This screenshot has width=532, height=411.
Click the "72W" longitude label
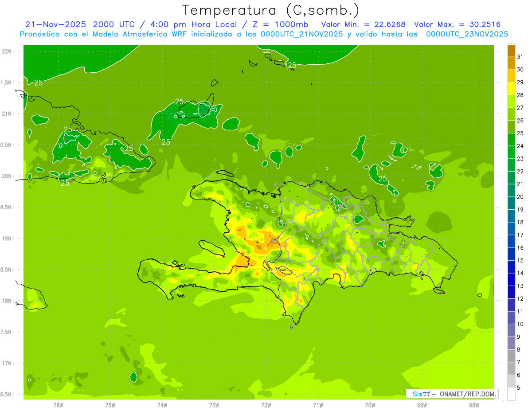pos(266,405)
